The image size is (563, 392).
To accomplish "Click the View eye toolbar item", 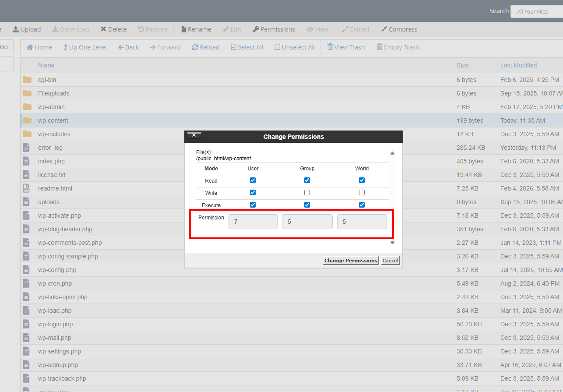I will tap(317, 29).
